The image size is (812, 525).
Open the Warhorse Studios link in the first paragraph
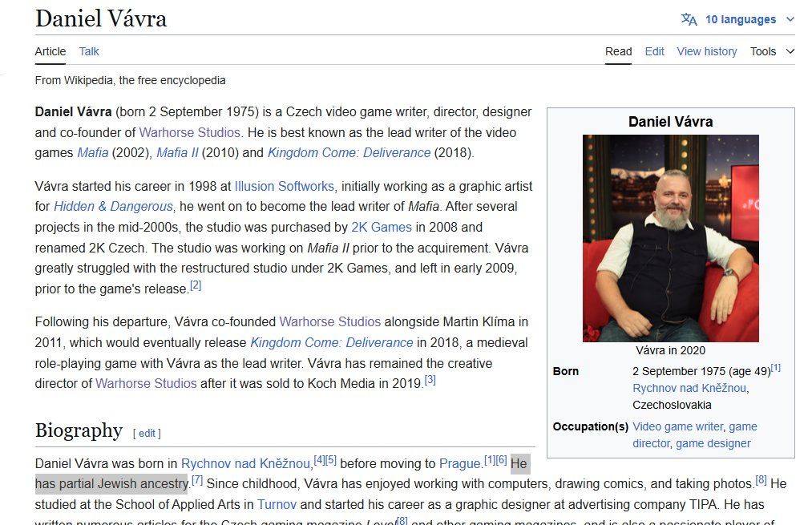(x=190, y=132)
